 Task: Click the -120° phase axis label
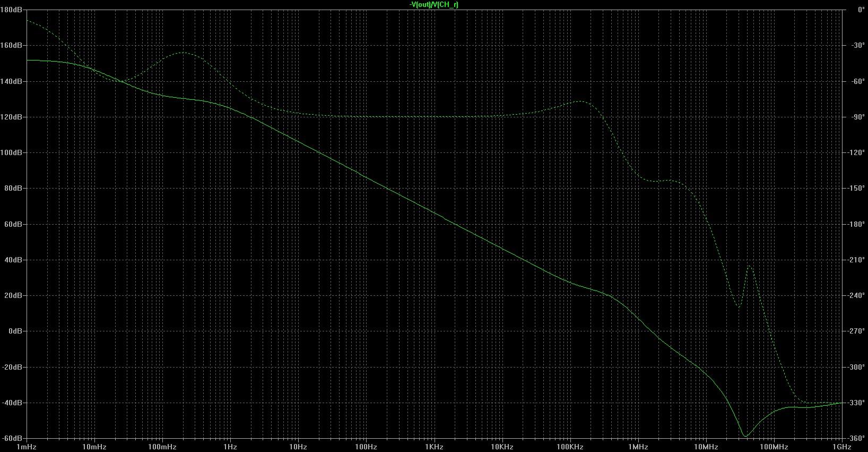click(856, 152)
